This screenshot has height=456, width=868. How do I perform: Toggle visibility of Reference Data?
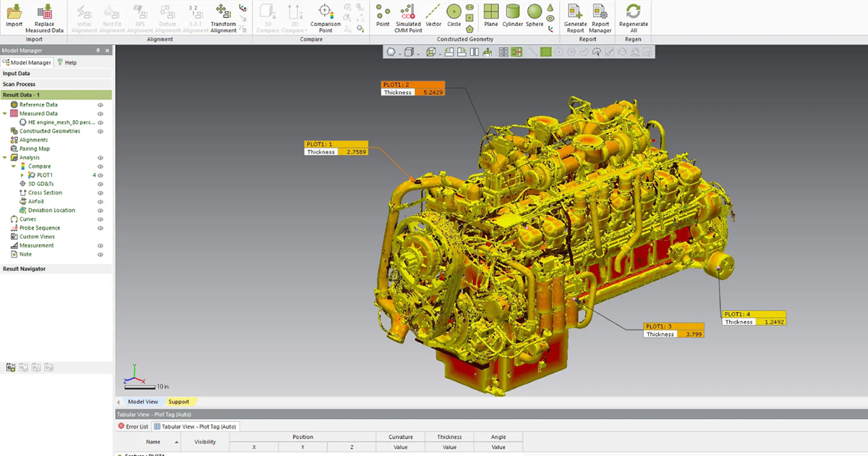point(101,105)
